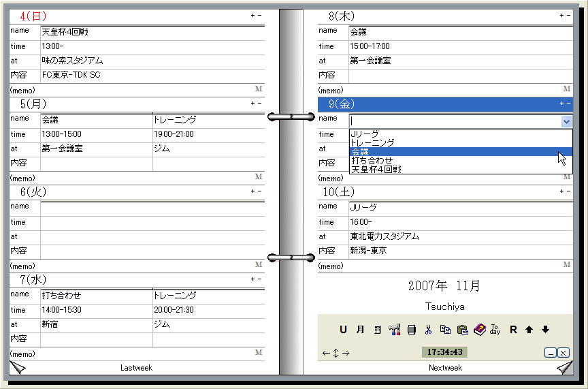
Task: Select Jリーグ from the name dropdown list
Action: point(461,134)
